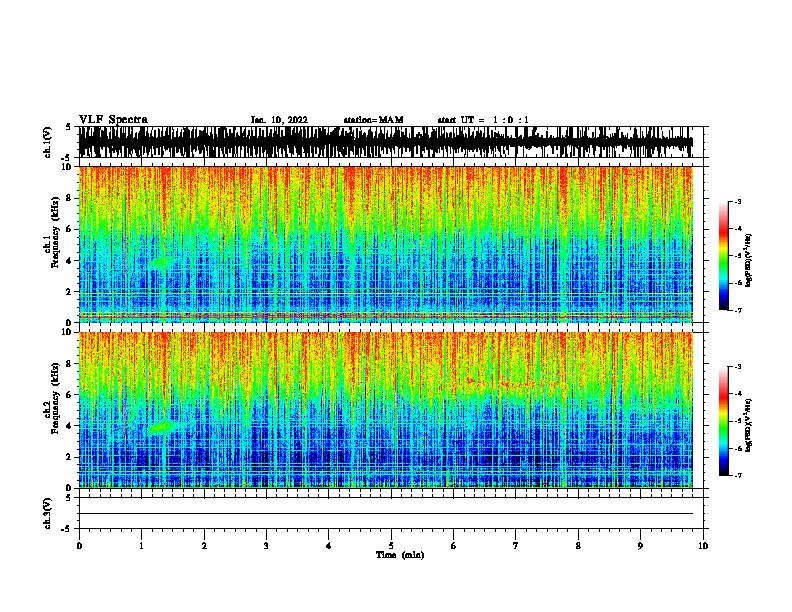Select the date text "Jan. 10, 2022"
792x612 pixels.
279,120
